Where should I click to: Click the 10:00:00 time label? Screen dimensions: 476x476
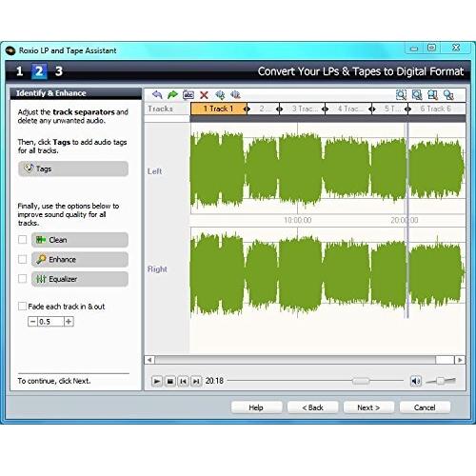point(298,220)
